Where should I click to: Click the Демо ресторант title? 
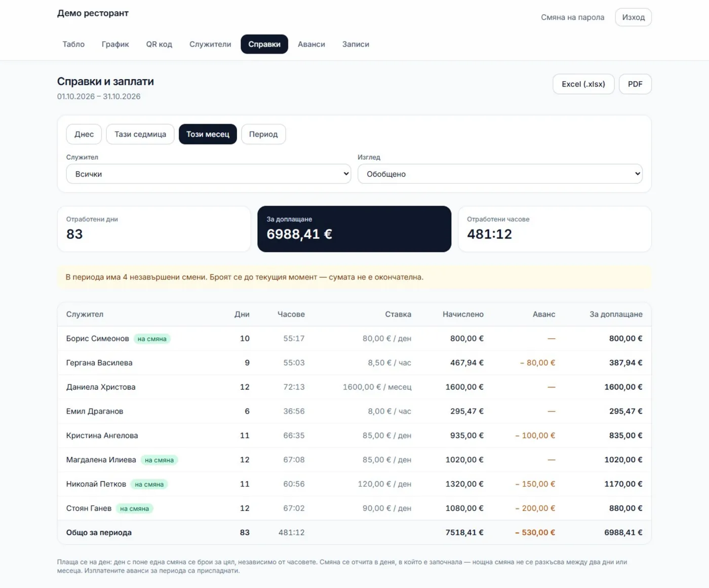tap(93, 13)
